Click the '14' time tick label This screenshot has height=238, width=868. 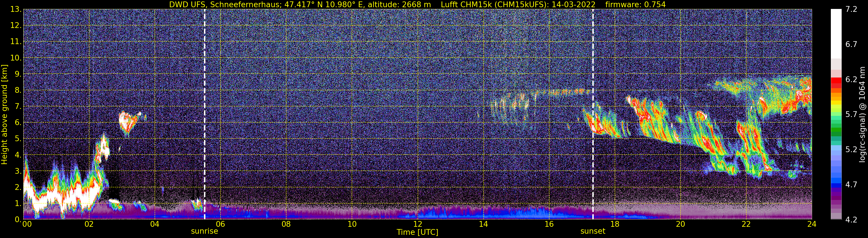pyautogui.click(x=483, y=224)
